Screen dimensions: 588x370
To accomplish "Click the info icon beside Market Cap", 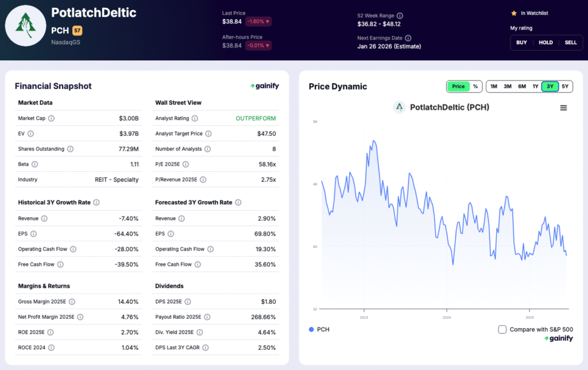I will (x=51, y=118).
